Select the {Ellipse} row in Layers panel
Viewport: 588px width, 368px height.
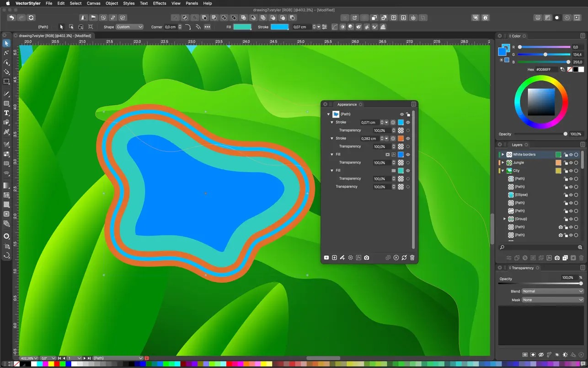(540, 195)
